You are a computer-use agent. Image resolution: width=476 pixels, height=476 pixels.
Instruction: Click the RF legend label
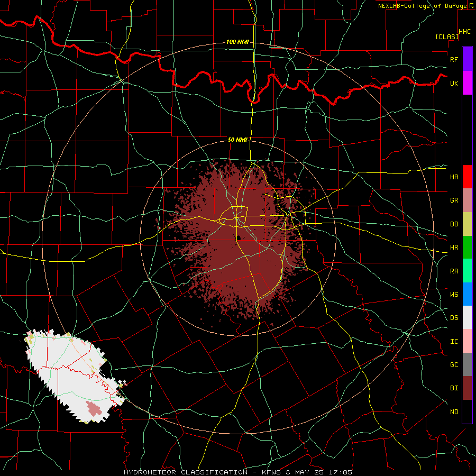point(454,59)
